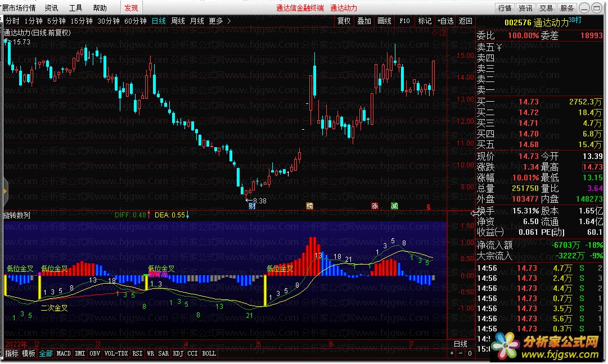Click the 返回 back button
The height and width of the screenshot is (364, 608).
click(x=465, y=21)
